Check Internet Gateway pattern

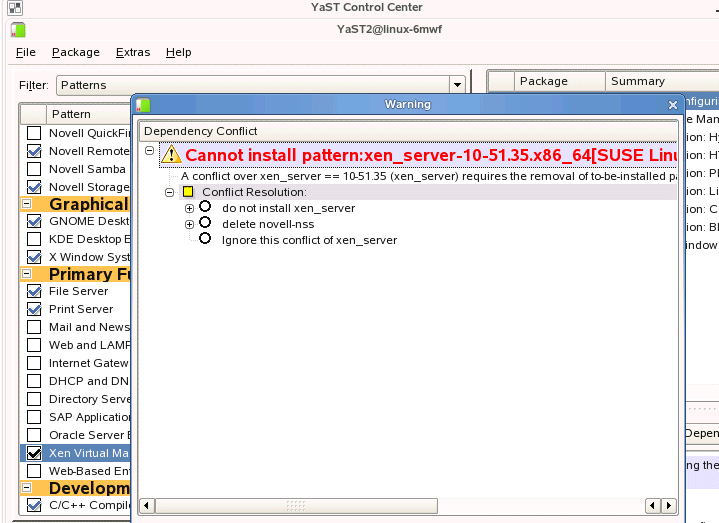click(34, 363)
